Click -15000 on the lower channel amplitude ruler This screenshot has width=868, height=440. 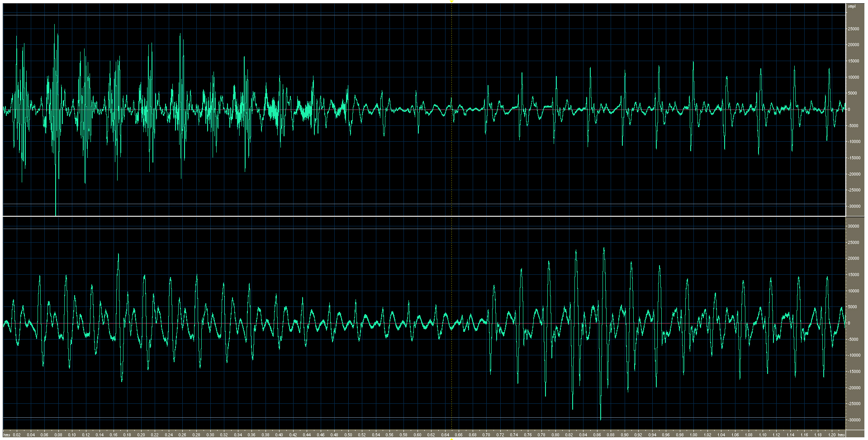point(854,372)
